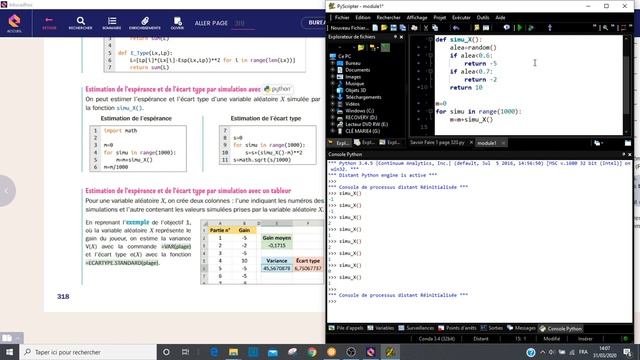
Task: Click the cut scissors icon in PyScripter
Action: click(x=426, y=28)
